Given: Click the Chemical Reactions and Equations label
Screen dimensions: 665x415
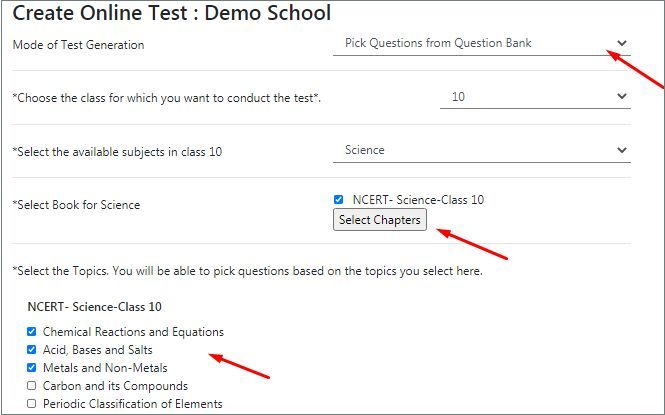Looking at the screenshot, I should (133, 332).
